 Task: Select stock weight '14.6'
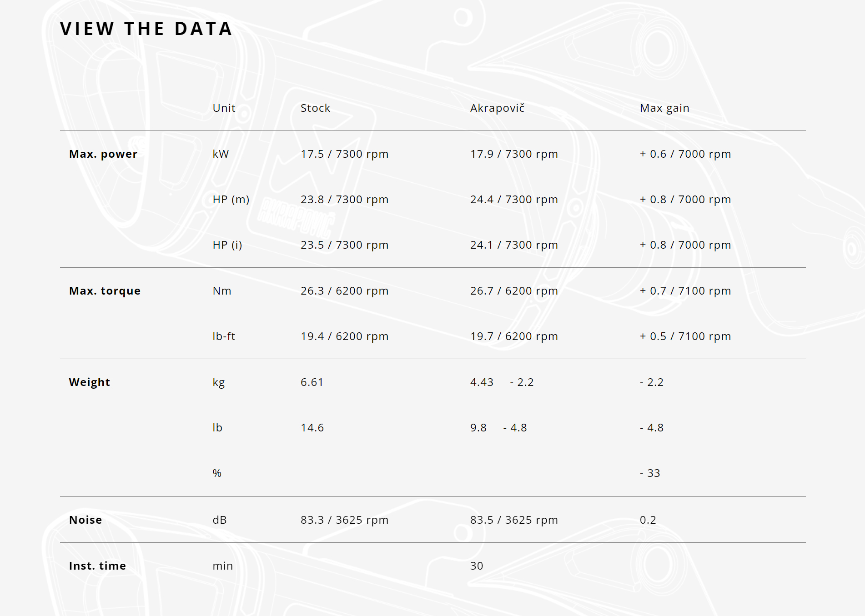312,428
